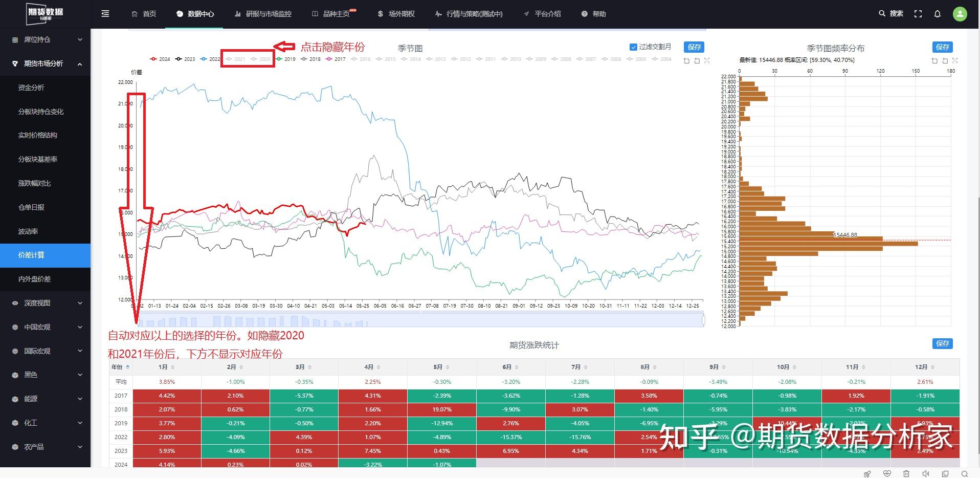
Task: Show the 2021 series in the legend
Action: pyautogui.click(x=235, y=59)
